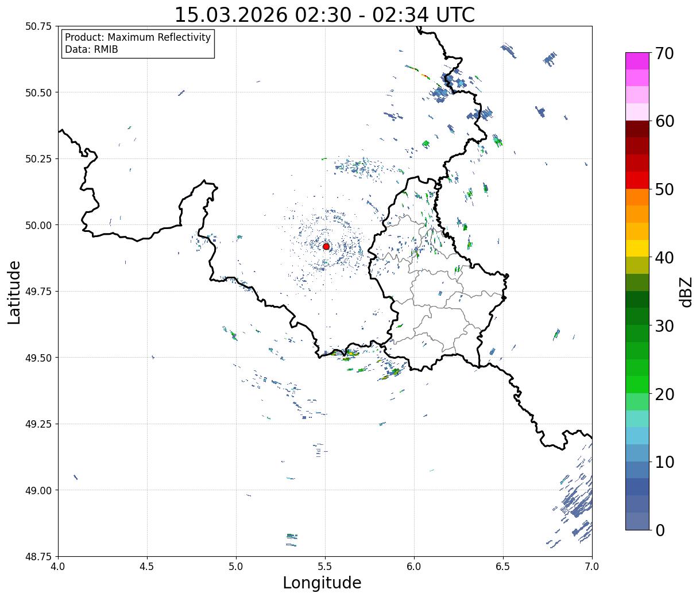Click the red radar location marker
Screen dimensions: 700x597
tap(326, 246)
